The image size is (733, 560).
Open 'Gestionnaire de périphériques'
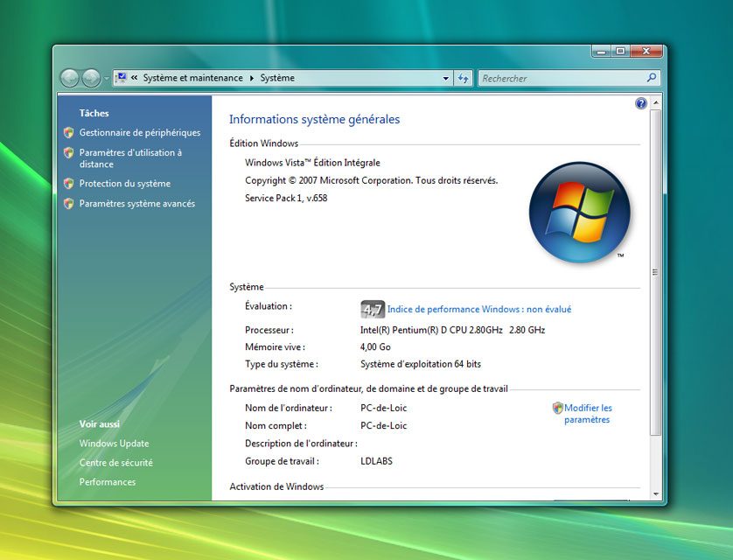coord(140,133)
